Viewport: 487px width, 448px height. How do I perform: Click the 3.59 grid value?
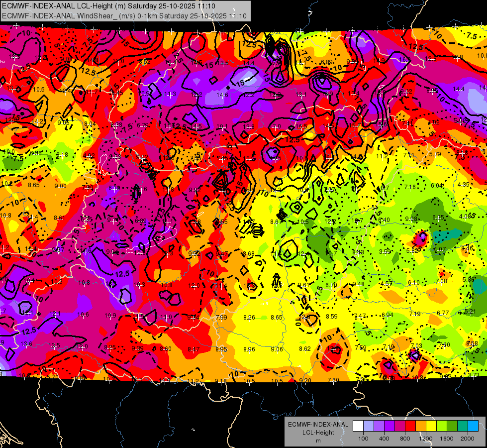(x=385, y=251)
